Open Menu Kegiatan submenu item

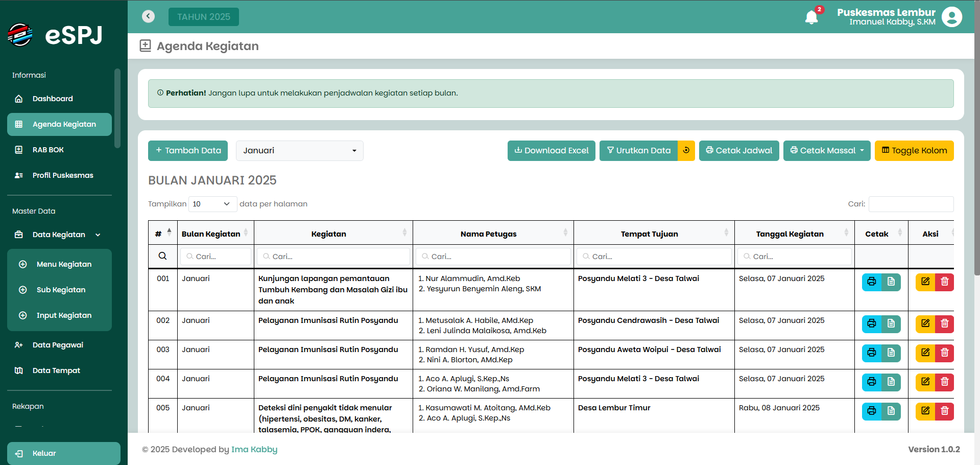(59, 264)
